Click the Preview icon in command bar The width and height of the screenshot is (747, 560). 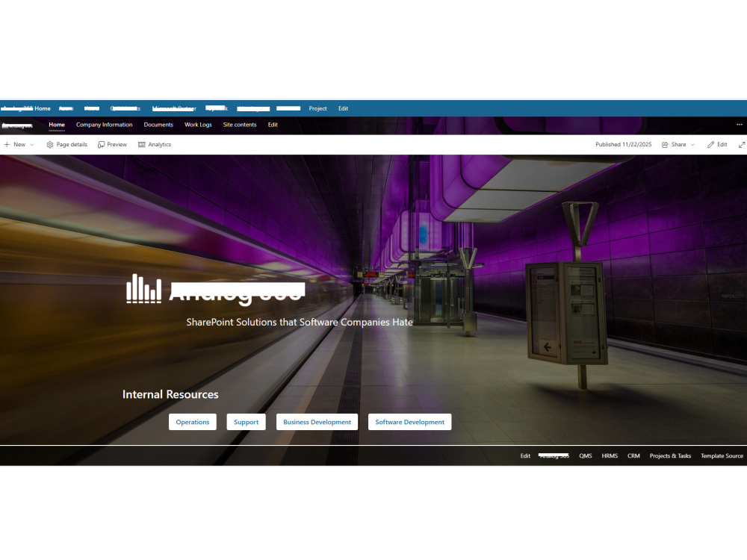[101, 144]
